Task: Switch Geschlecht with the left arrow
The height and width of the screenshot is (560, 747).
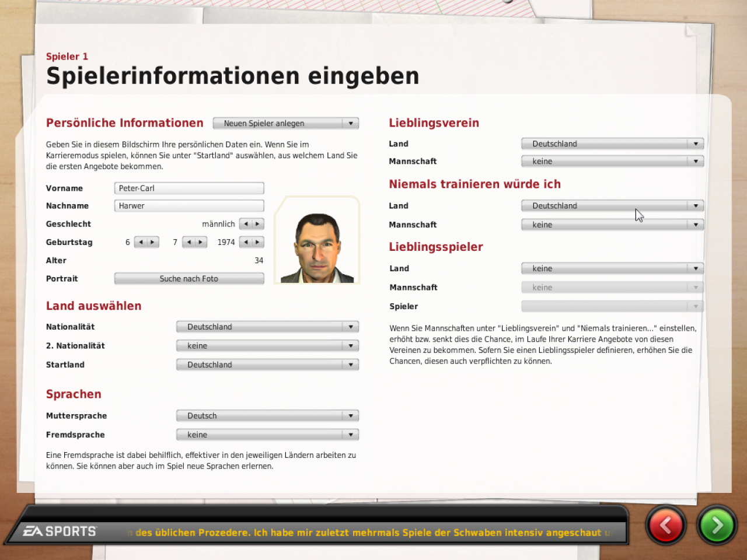Action: 246,224
